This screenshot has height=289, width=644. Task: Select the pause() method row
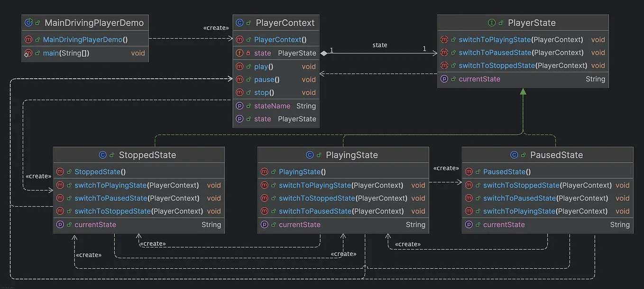(x=276, y=80)
